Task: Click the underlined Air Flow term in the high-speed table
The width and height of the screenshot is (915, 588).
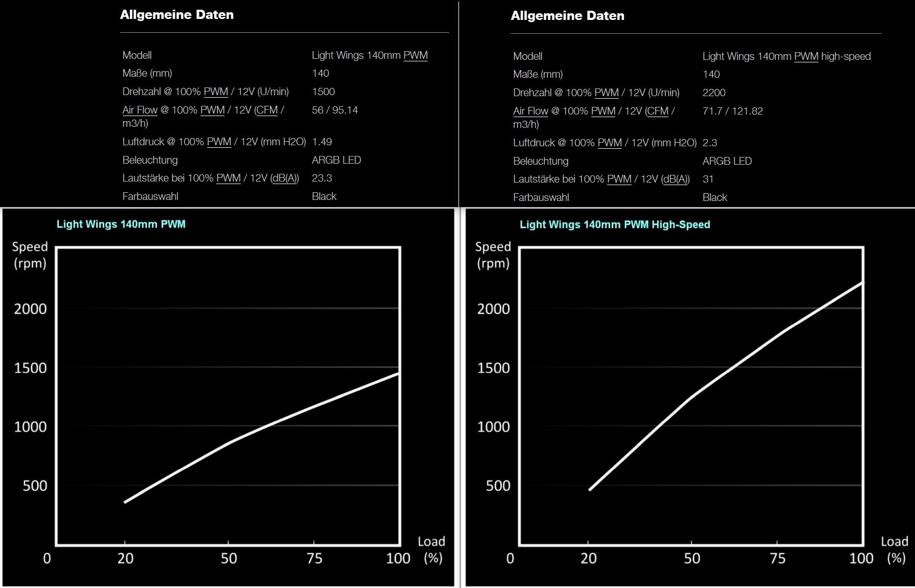Action: click(x=530, y=111)
